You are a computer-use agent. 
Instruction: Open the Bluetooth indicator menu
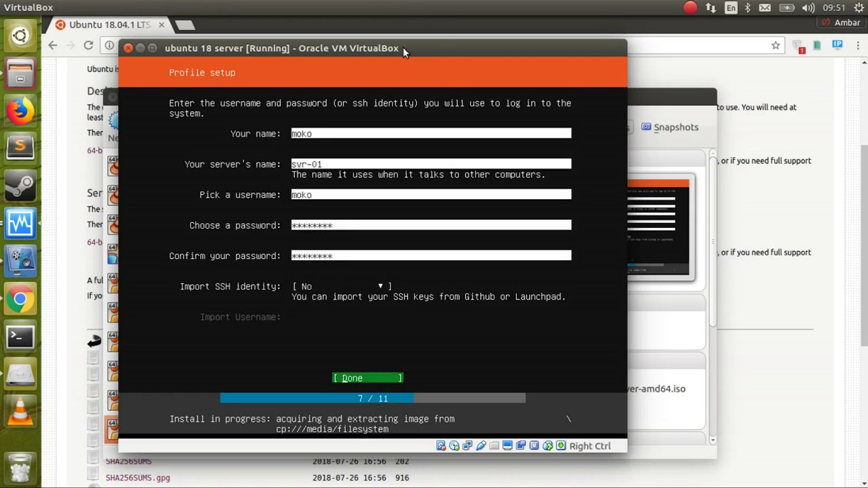pos(748,7)
